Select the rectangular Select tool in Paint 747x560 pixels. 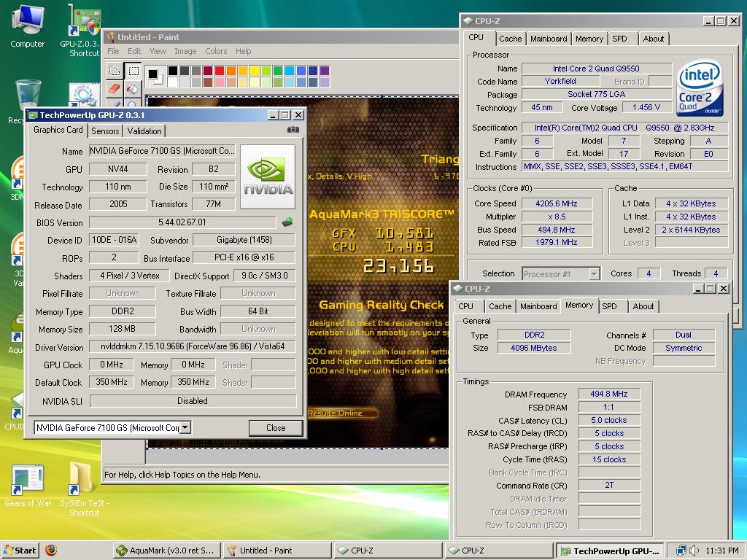pyautogui.click(x=133, y=71)
